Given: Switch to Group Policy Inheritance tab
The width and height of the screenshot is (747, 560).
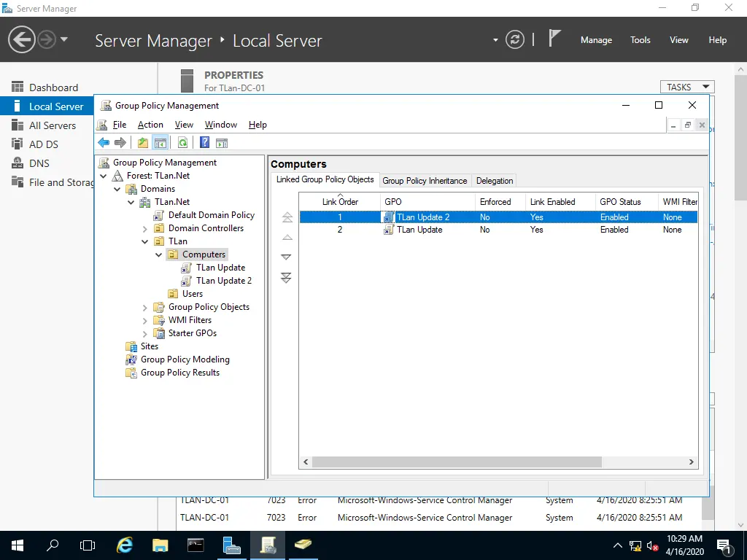Looking at the screenshot, I should [425, 181].
